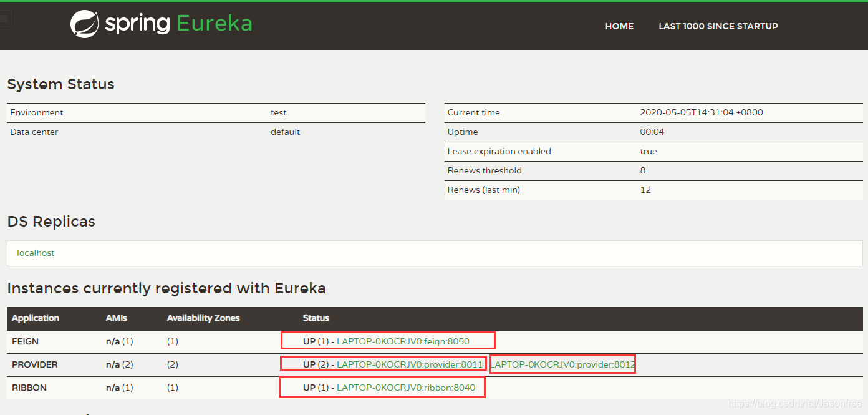
Task: Click the 00:04 uptime value
Action: [652, 132]
